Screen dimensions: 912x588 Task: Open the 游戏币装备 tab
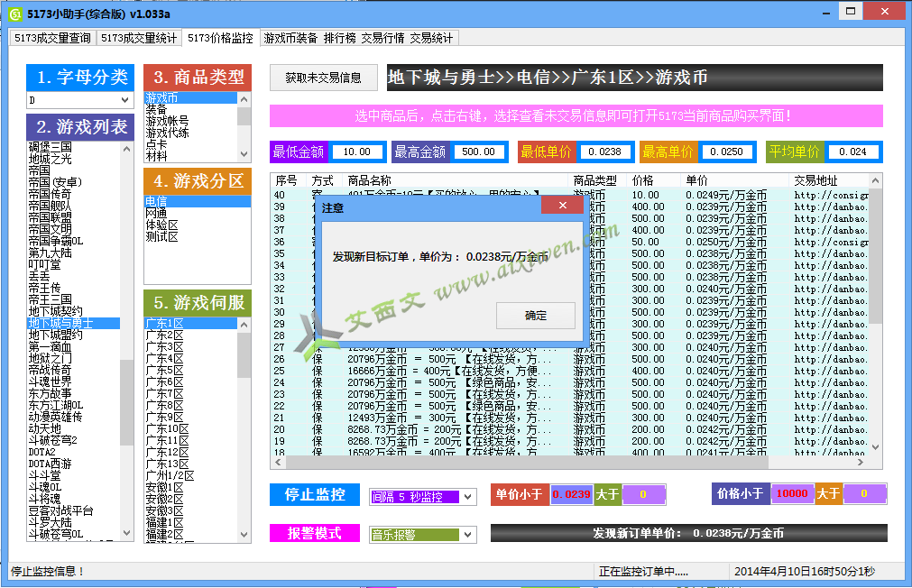pos(290,38)
